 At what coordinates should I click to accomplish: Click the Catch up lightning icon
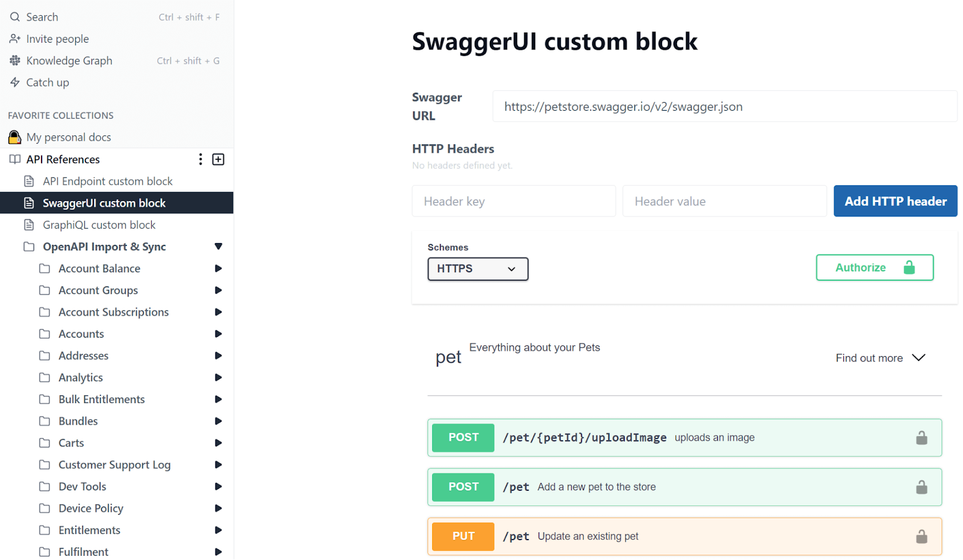pyautogui.click(x=15, y=82)
